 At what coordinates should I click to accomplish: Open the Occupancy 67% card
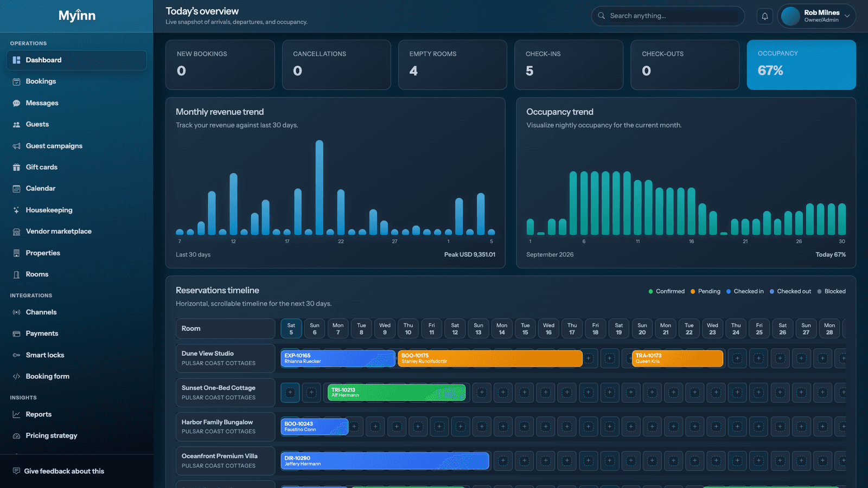pos(801,65)
